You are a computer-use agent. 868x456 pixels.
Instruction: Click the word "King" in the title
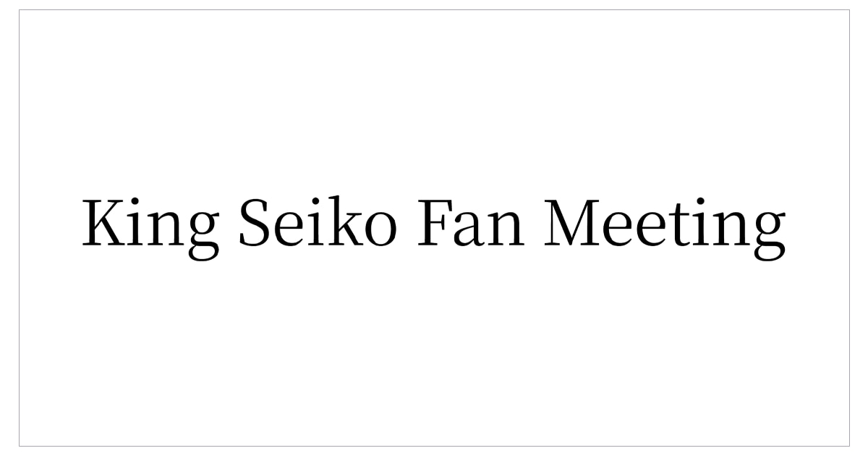click(x=150, y=224)
